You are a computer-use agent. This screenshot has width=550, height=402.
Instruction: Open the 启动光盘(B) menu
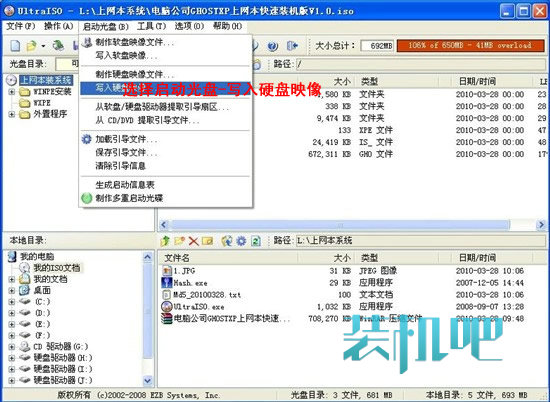tap(106, 27)
